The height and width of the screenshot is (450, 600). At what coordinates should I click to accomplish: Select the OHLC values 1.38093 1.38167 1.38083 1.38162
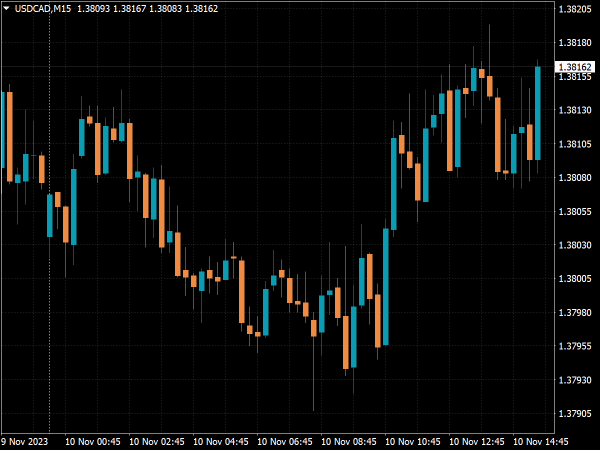[148, 8]
